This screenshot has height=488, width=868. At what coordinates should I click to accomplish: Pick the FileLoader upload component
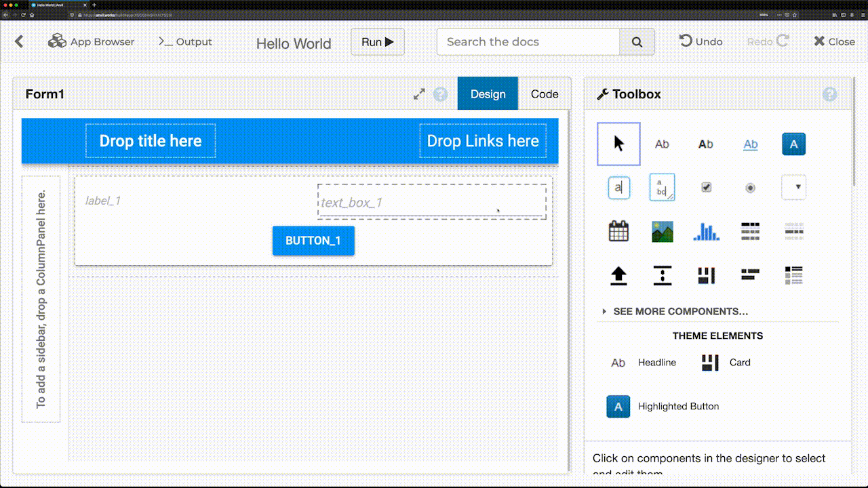click(618, 275)
